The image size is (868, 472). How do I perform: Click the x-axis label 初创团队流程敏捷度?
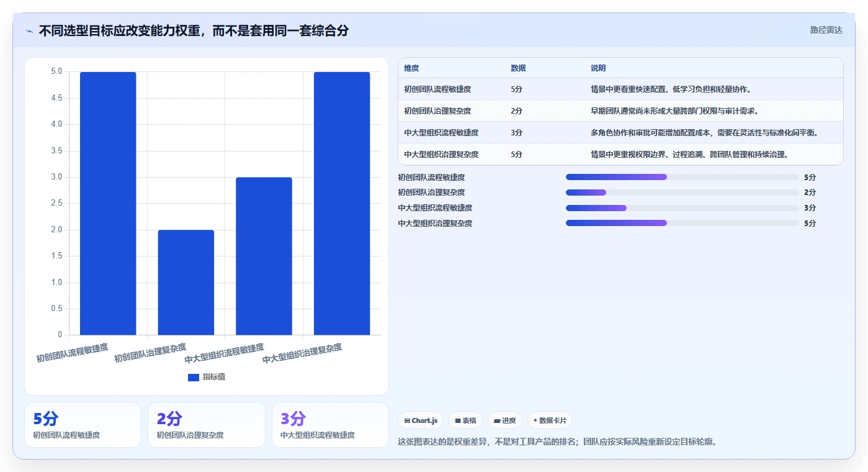(x=72, y=352)
